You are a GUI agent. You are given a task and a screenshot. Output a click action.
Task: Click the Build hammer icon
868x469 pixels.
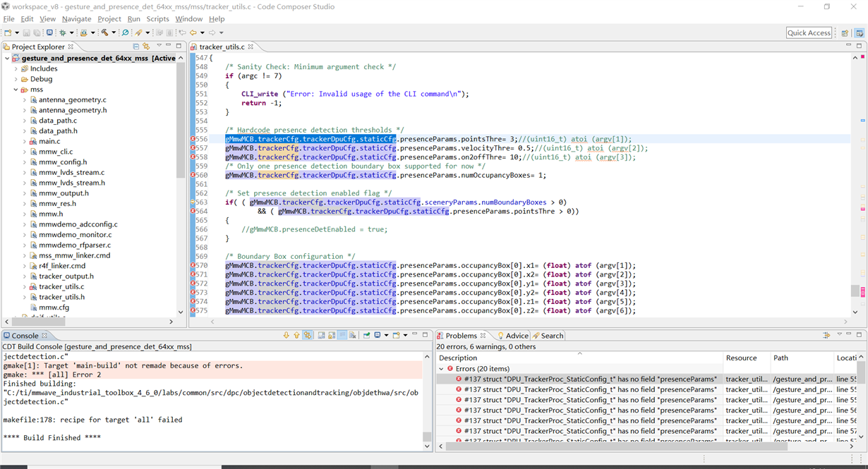point(104,32)
